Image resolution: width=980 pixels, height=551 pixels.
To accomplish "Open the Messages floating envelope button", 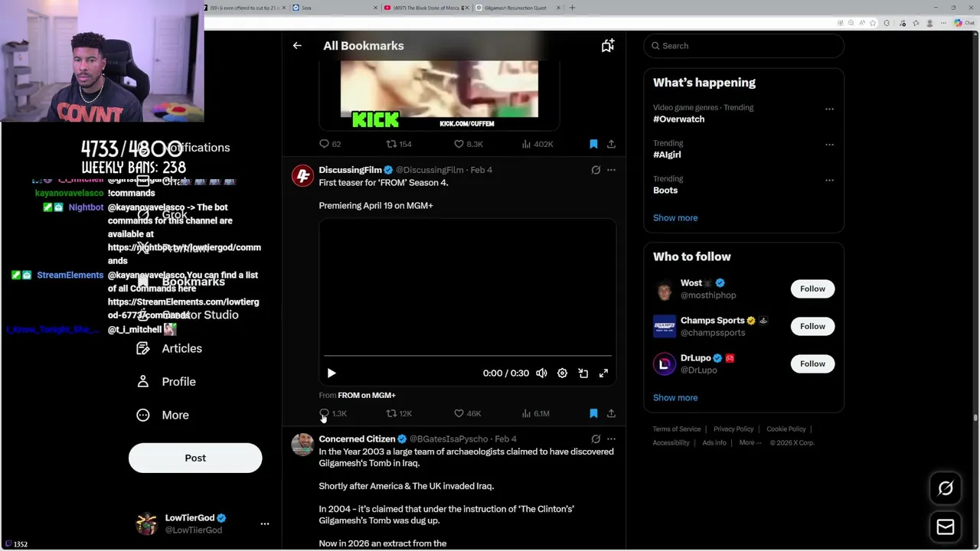I will 946,527.
